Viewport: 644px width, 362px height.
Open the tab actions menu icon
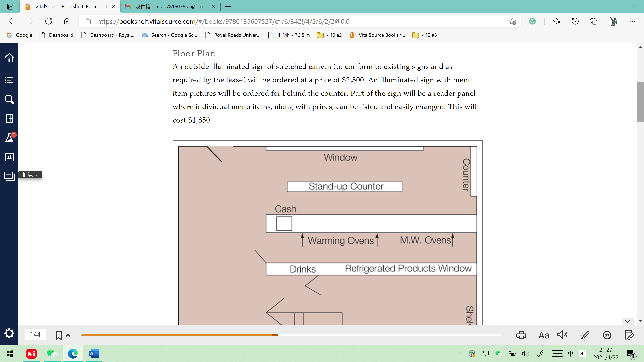tap(10, 7)
